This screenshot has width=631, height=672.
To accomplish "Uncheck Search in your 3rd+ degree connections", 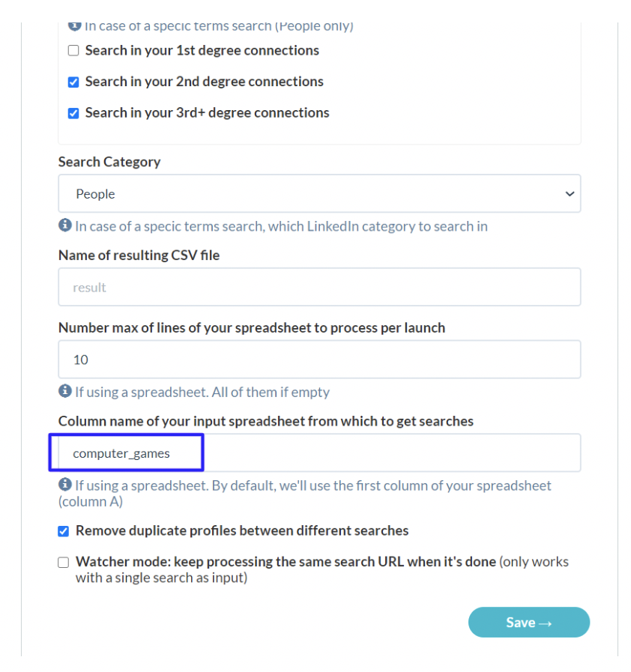I will click(73, 113).
